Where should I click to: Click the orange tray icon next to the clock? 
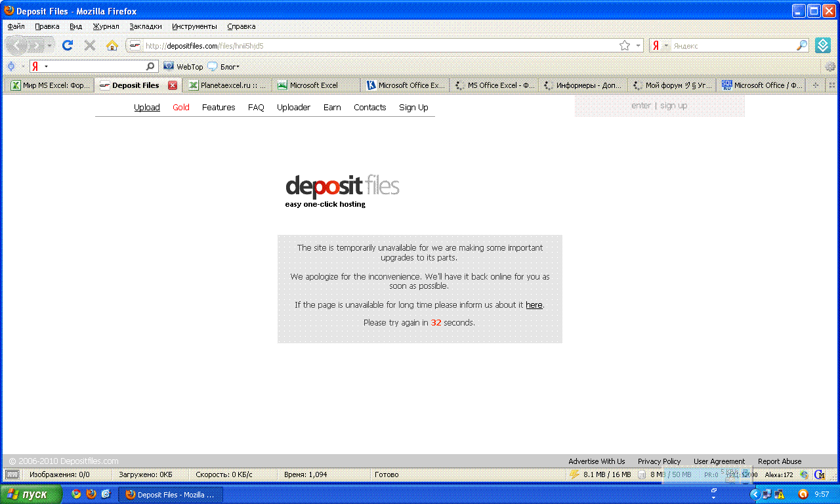802,494
